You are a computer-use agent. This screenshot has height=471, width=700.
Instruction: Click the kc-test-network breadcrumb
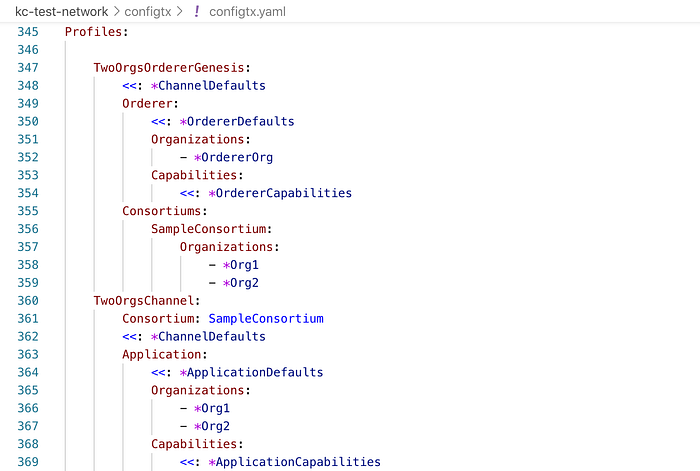pos(62,12)
